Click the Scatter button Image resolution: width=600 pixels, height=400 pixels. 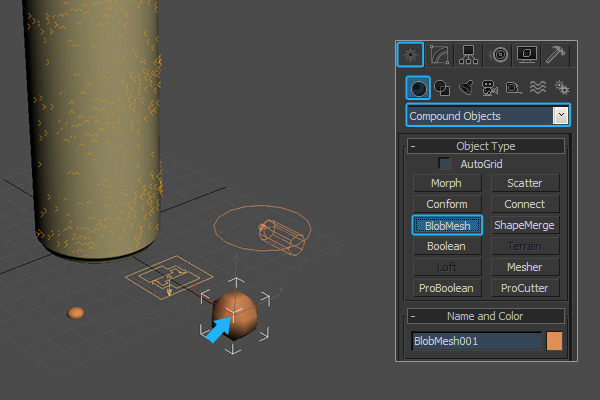click(524, 183)
